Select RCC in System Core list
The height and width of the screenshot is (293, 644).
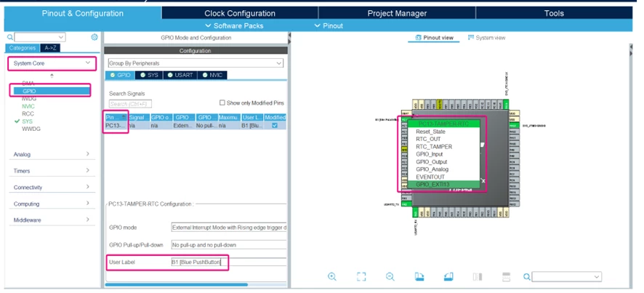point(28,114)
